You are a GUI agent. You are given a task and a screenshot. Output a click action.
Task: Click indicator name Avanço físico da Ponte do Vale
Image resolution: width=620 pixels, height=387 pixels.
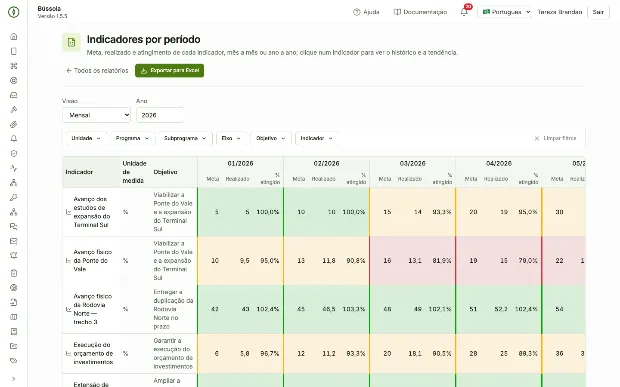coord(93,261)
